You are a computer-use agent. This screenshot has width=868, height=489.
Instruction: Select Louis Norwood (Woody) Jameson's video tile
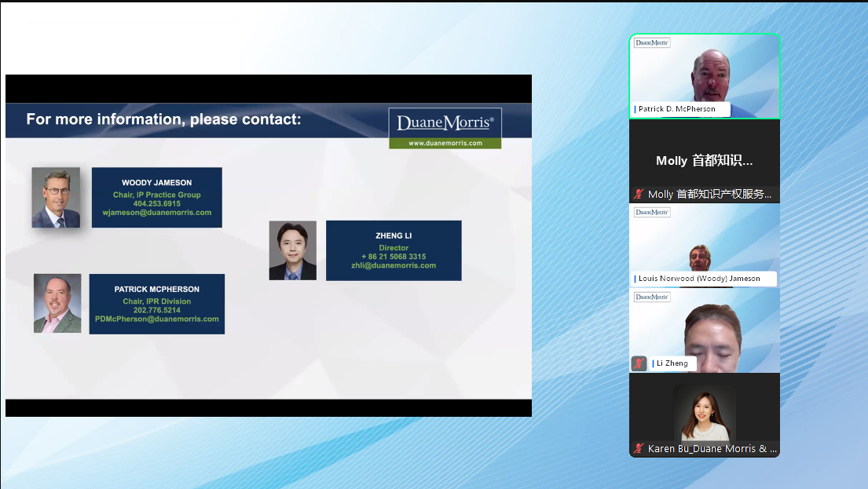click(x=704, y=246)
